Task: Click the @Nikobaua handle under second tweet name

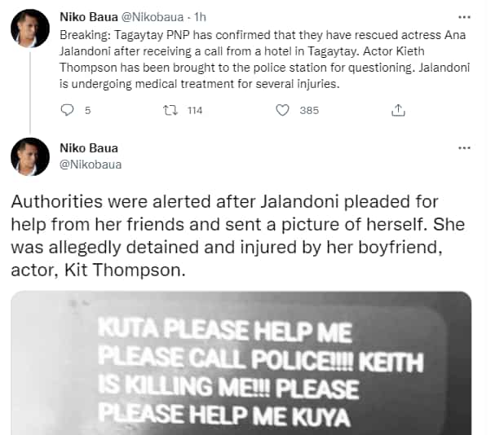Action: pyautogui.click(x=91, y=165)
